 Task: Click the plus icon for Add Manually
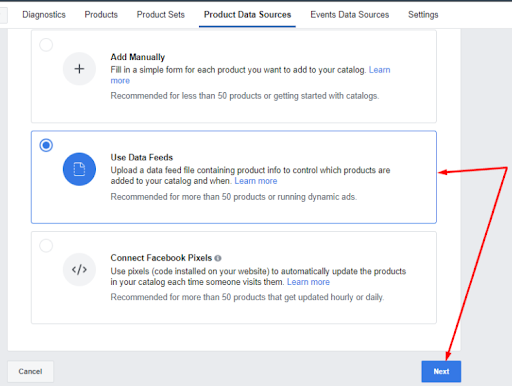(79, 69)
